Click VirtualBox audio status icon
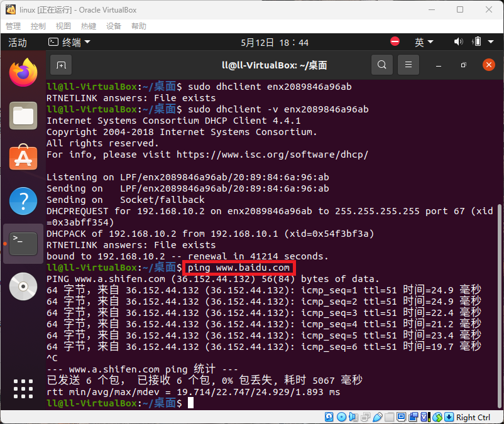504x424 pixels. click(x=353, y=417)
